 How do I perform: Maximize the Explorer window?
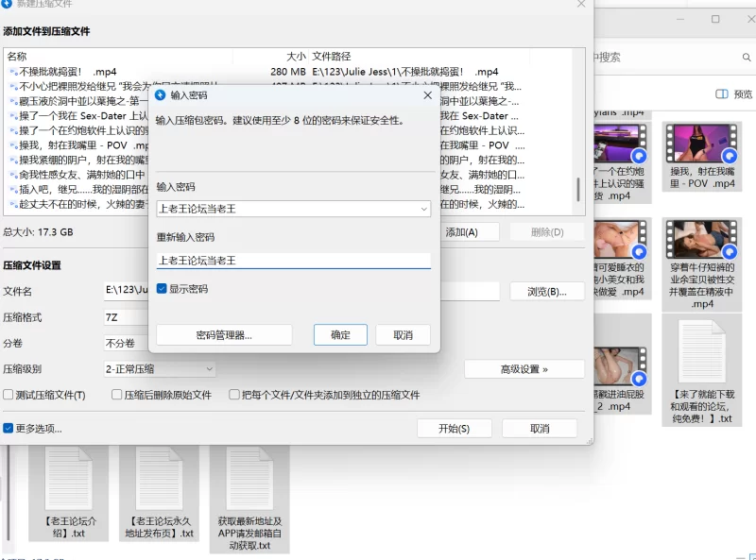tap(715, 19)
